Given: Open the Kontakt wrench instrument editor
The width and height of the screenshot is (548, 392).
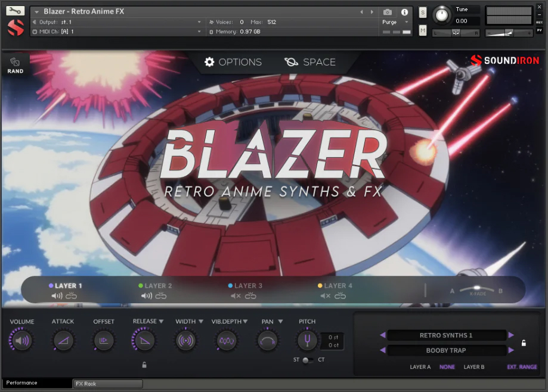Looking at the screenshot, I should click(x=15, y=11).
